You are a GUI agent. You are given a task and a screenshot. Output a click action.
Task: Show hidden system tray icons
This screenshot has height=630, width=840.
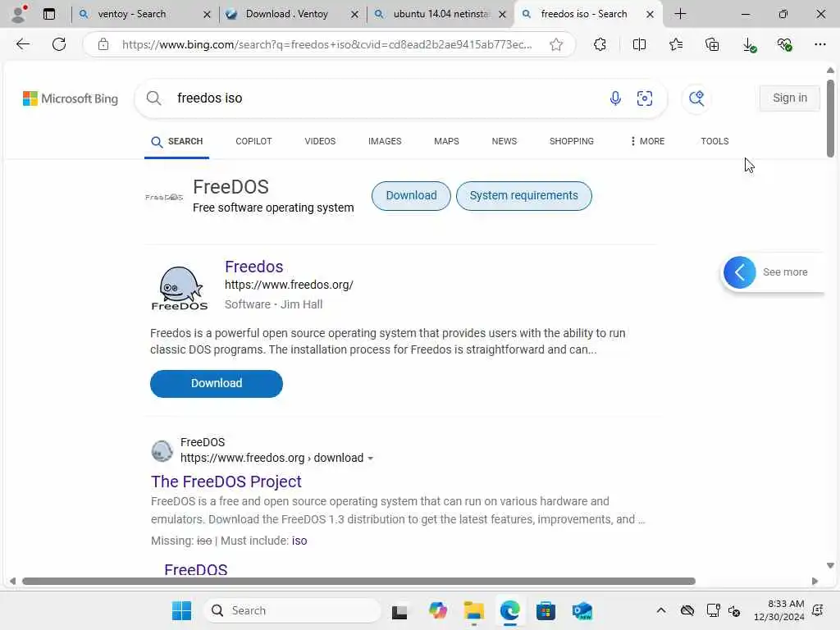point(661,610)
